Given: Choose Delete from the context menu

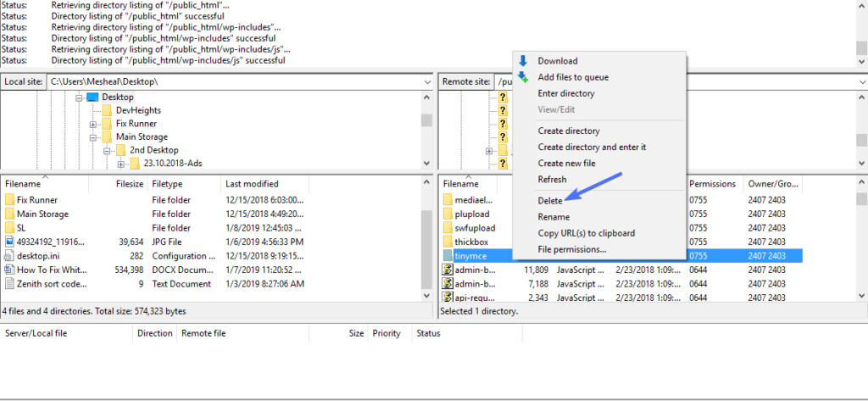Looking at the screenshot, I should pyautogui.click(x=549, y=200).
